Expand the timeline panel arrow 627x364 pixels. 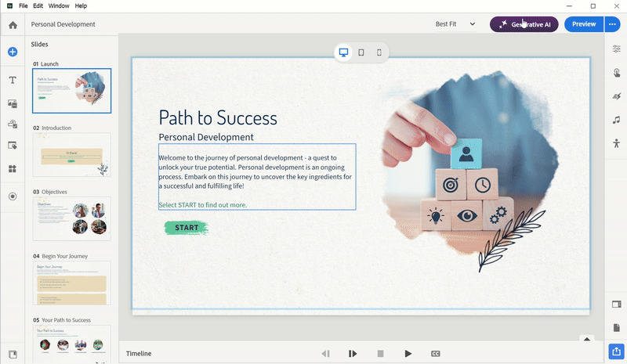click(x=585, y=339)
